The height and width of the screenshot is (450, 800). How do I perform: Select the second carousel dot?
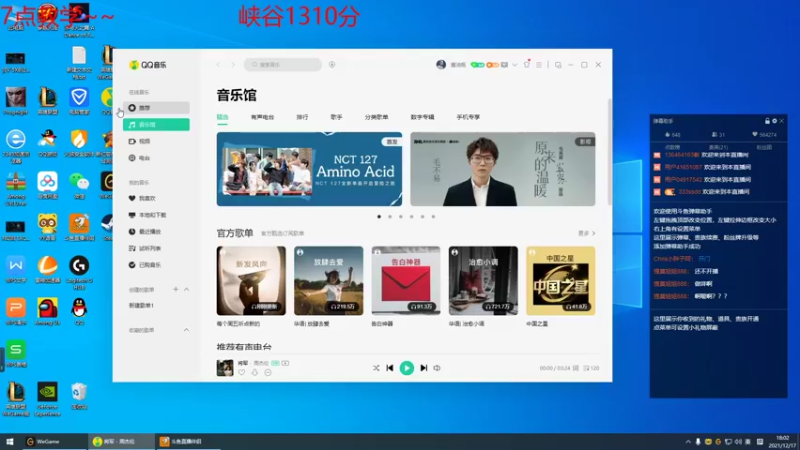point(390,216)
